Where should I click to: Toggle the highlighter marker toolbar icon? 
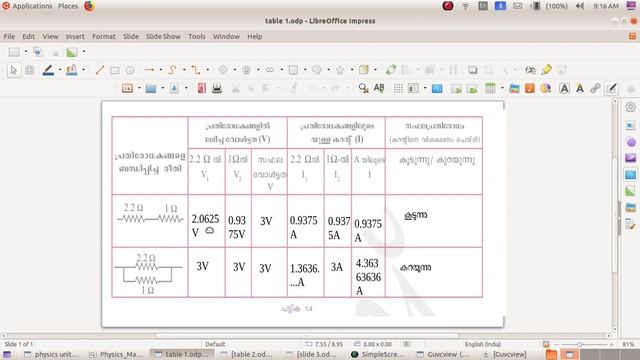point(546,70)
